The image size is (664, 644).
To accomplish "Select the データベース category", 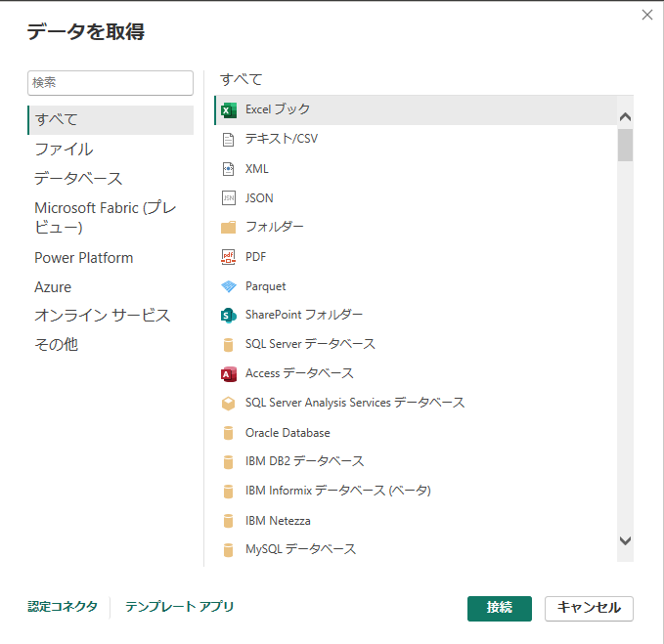I will point(78,179).
